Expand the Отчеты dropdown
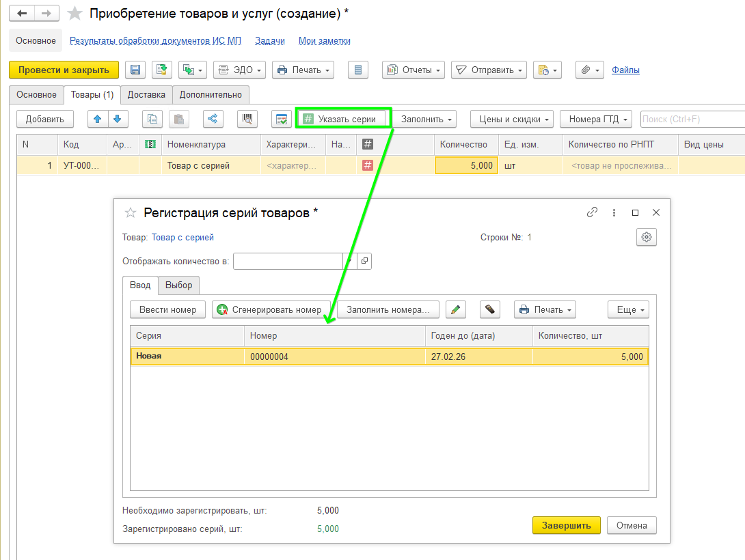 [x=414, y=70]
